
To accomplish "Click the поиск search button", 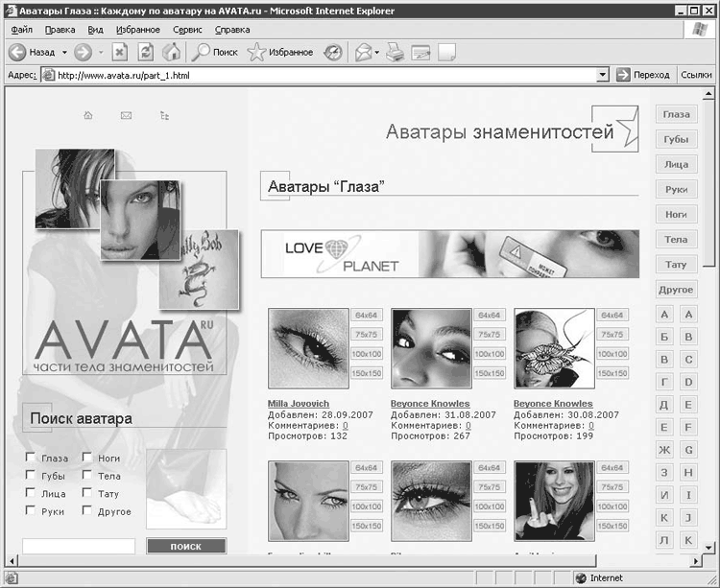I will click(186, 546).
